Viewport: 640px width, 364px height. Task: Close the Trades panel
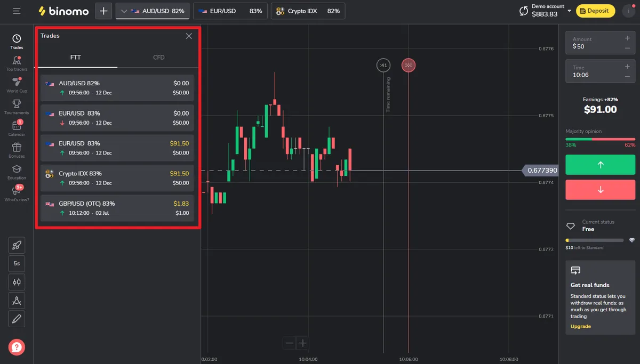point(189,36)
